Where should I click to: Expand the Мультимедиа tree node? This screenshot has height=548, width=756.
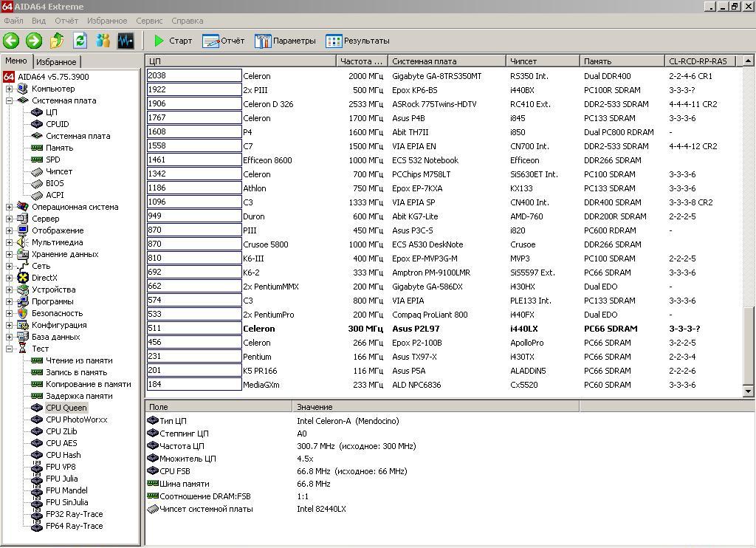[9, 242]
